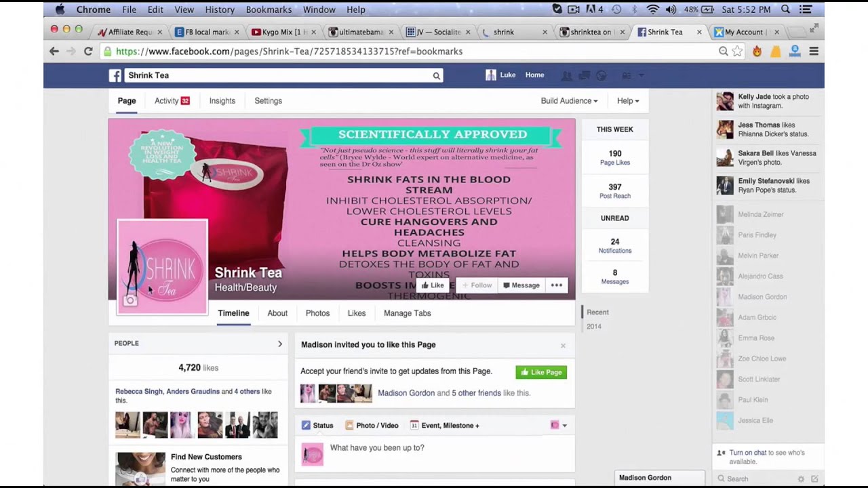Click Status pencil icon in composer
This screenshot has height=488, width=868.
click(x=306, y=426)
